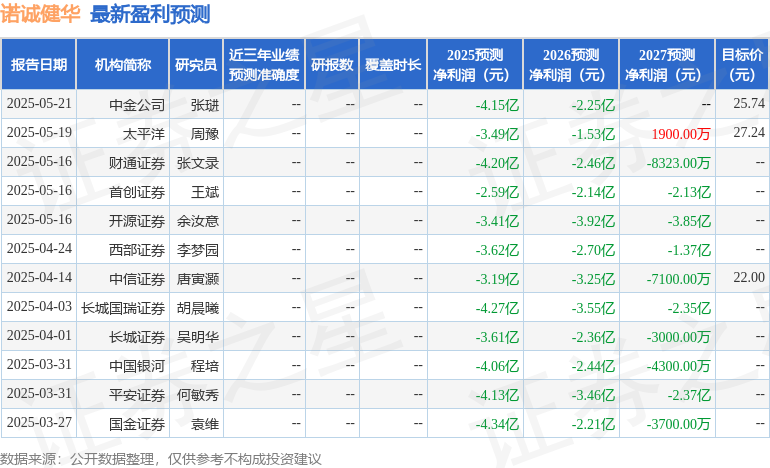Screen dimensions: 770x468
Task: Select analyst 王斌
Action: pyautogui.click(x=205, y=192)
